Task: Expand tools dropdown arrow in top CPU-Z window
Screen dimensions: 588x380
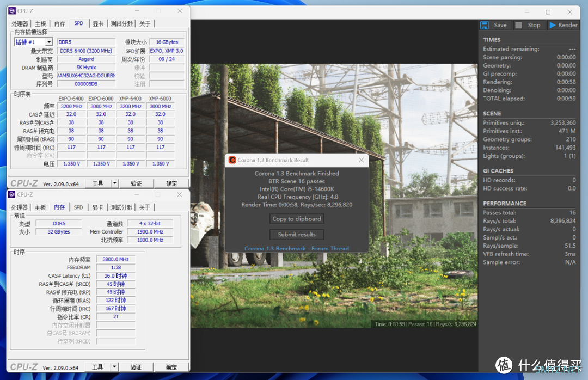Action: (x=115, y=183)
